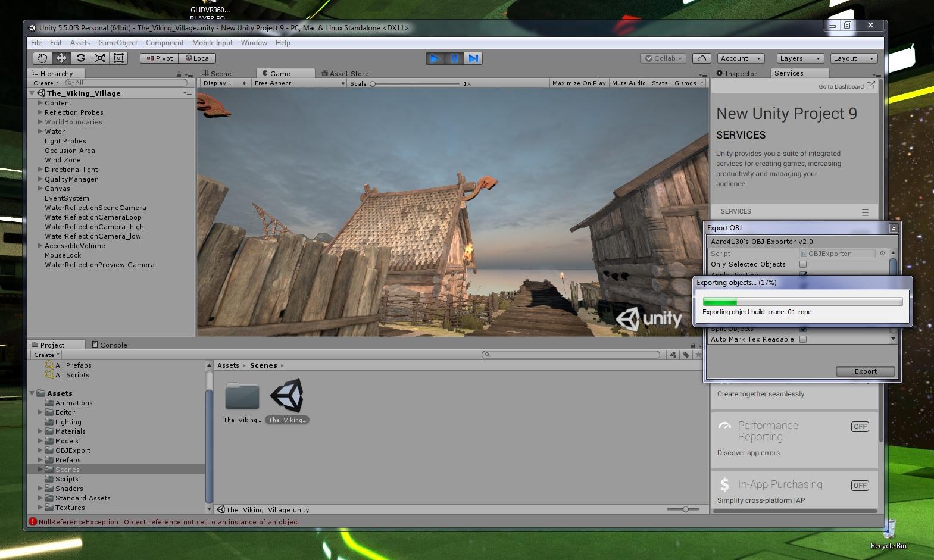Switch to the Console tab

110,345
